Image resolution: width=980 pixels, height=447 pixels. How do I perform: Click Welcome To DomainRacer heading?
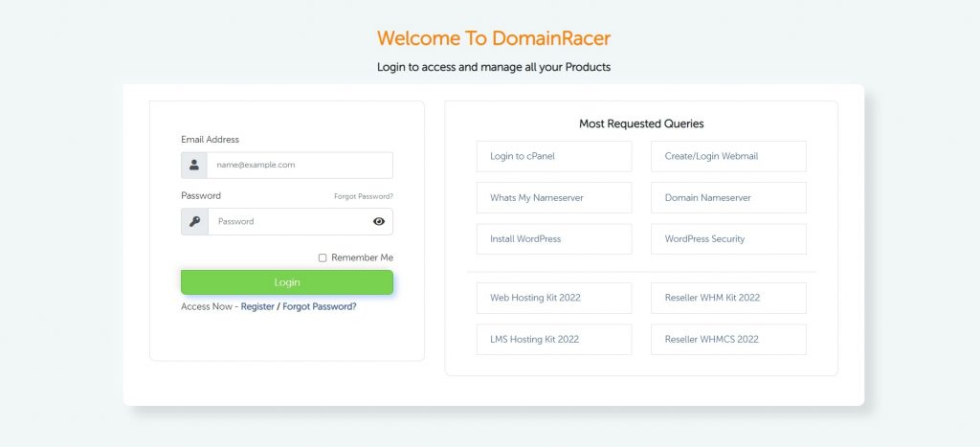tap(494, 38)
